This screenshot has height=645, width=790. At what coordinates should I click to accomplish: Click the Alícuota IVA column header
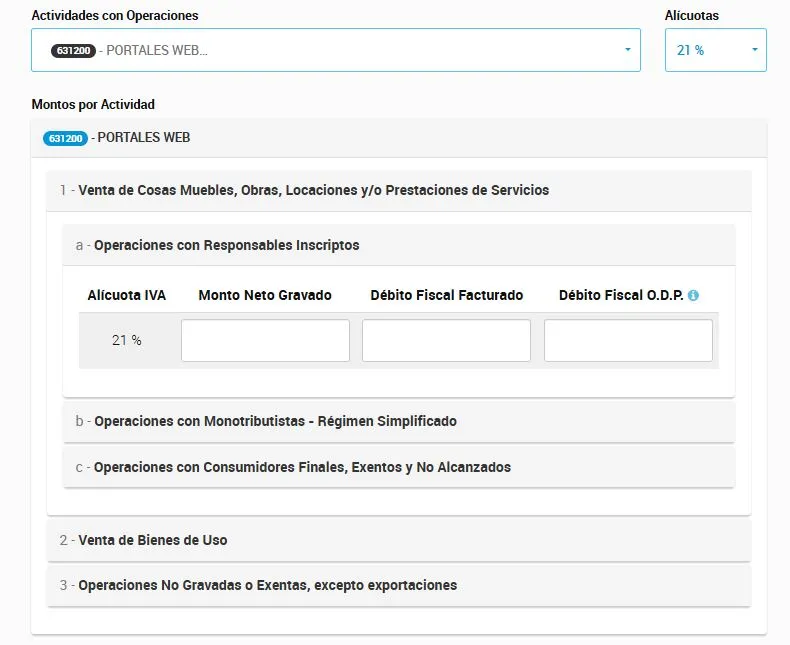pyautogui.click(x=126, y=295)
